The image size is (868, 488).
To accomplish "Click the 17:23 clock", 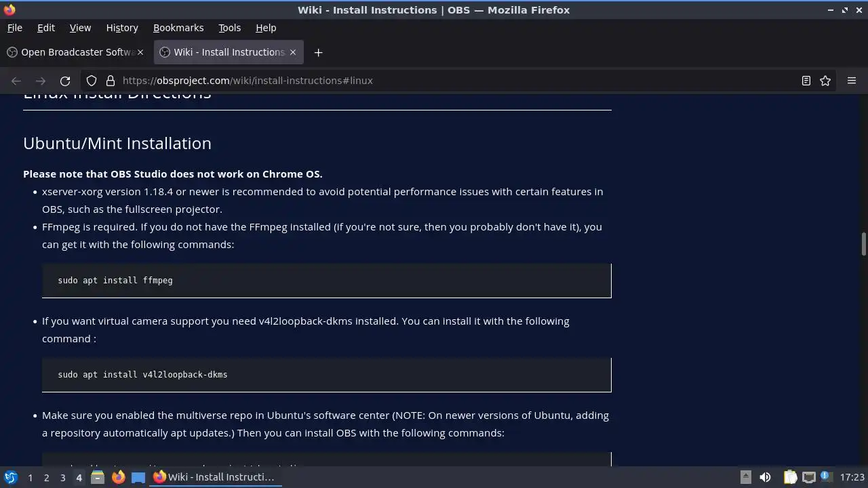I will click(x=852, y=477).
